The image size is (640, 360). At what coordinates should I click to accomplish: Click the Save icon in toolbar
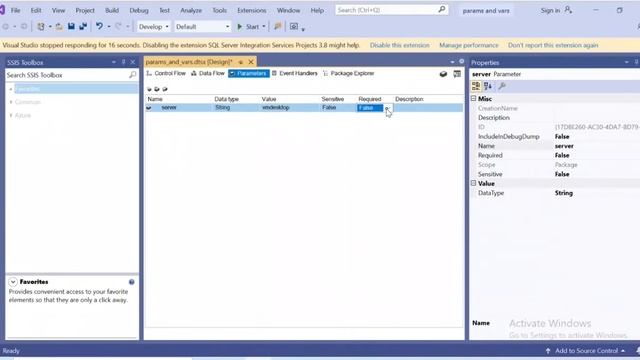point(71,27)
